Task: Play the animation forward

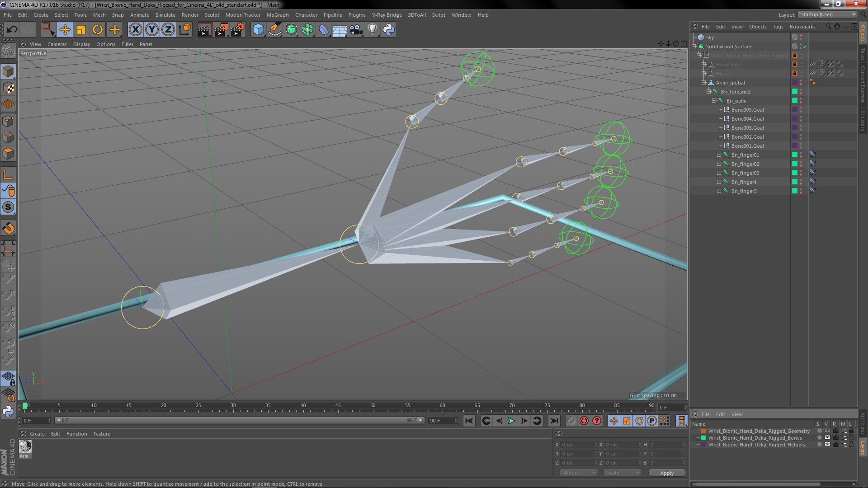Action: (511, 421)
